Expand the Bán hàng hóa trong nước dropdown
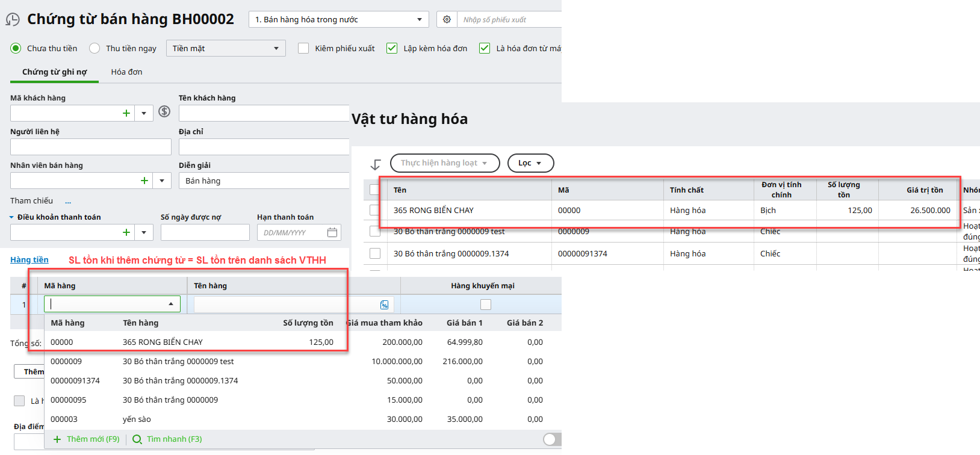This screenshot has height=455, width=980. tap(338, 19)
